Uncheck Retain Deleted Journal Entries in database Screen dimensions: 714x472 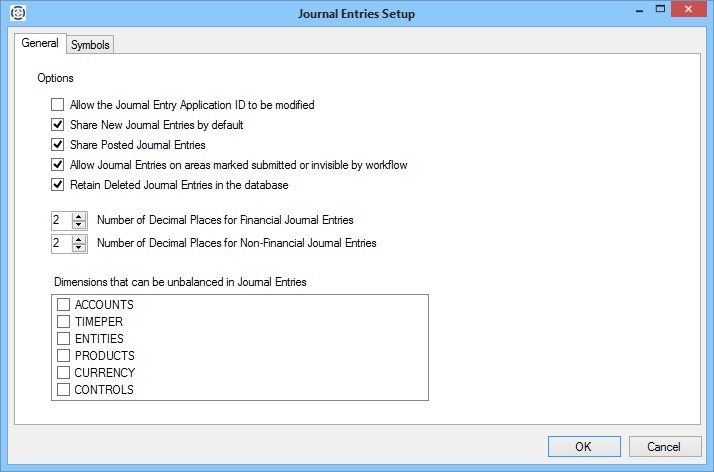point(58,185)
